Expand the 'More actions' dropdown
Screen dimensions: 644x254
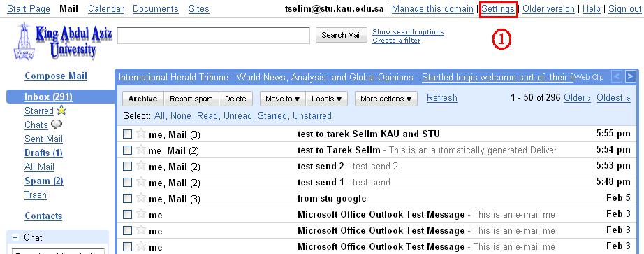[x=386, y=99]
